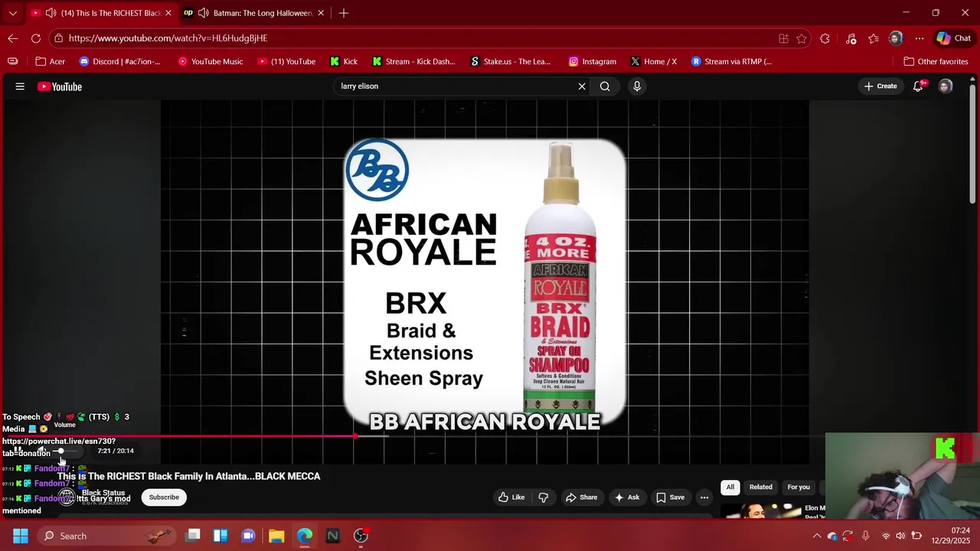Open the Stake.us bookmark
Screen dimensions: 980x551
511,61
